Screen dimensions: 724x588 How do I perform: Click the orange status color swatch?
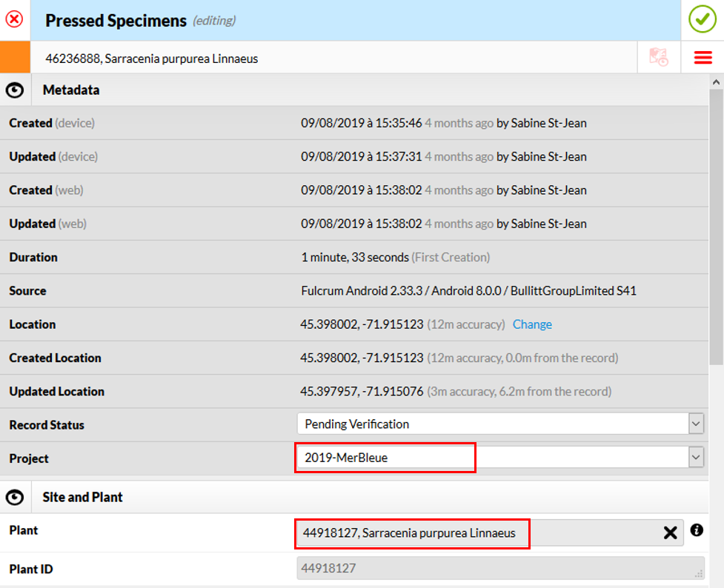click(x=15, y=58)
